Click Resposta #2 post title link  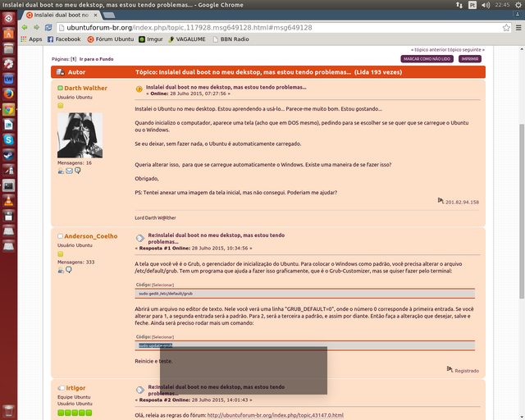[x=217, y=390]
